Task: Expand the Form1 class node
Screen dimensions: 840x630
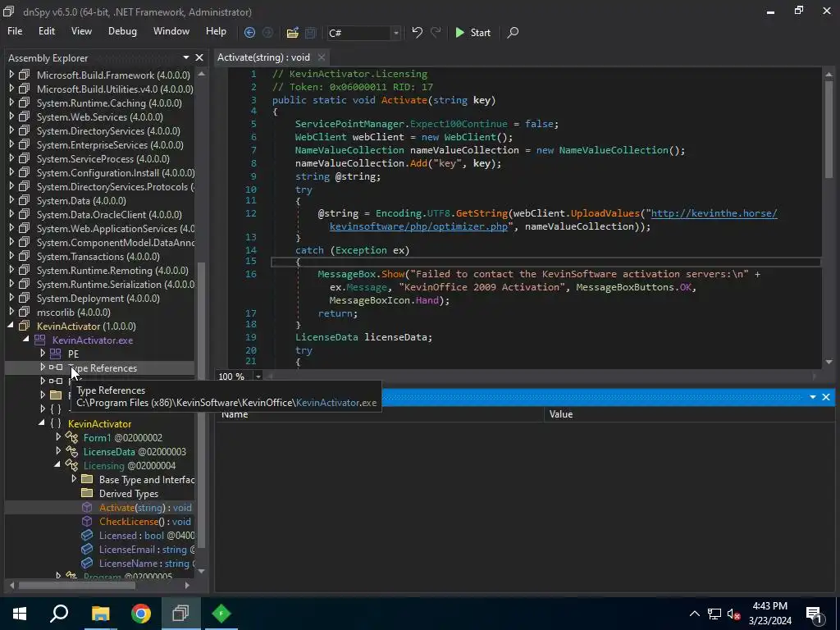Action: (x=58, y=436)
